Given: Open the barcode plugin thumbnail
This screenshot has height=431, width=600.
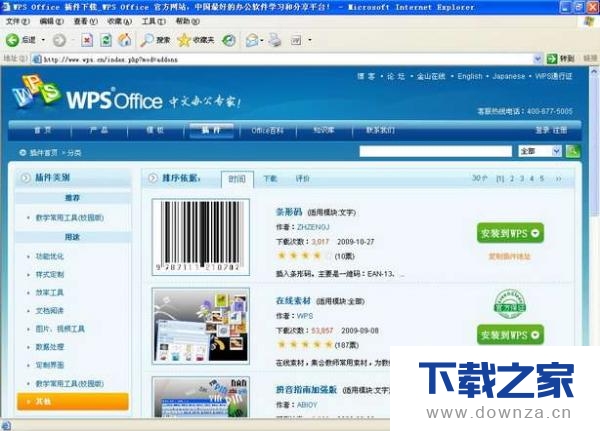Looking at the screenshot, I should 201,237.
